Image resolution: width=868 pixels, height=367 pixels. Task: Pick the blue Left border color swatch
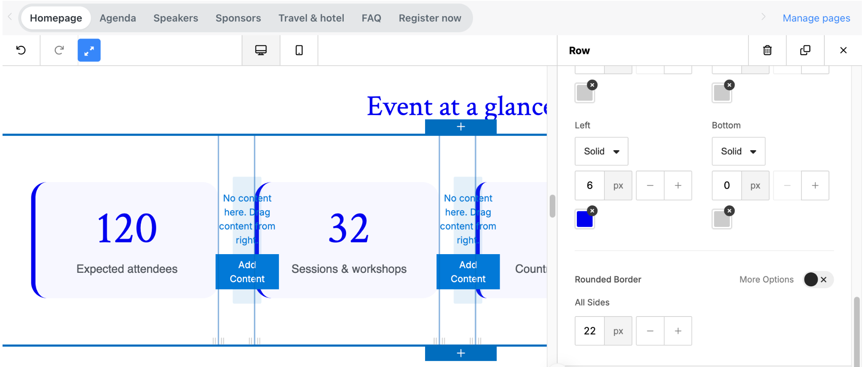point(584,219)
